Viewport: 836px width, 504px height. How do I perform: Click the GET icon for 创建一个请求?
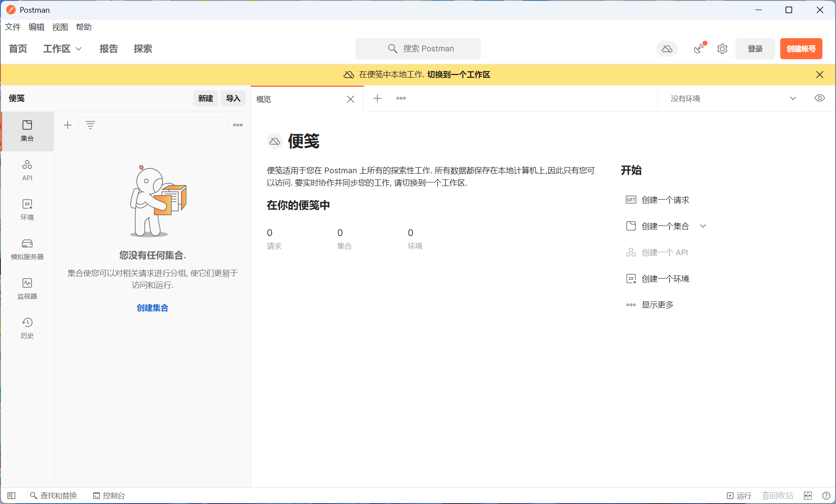click(631, 200)
